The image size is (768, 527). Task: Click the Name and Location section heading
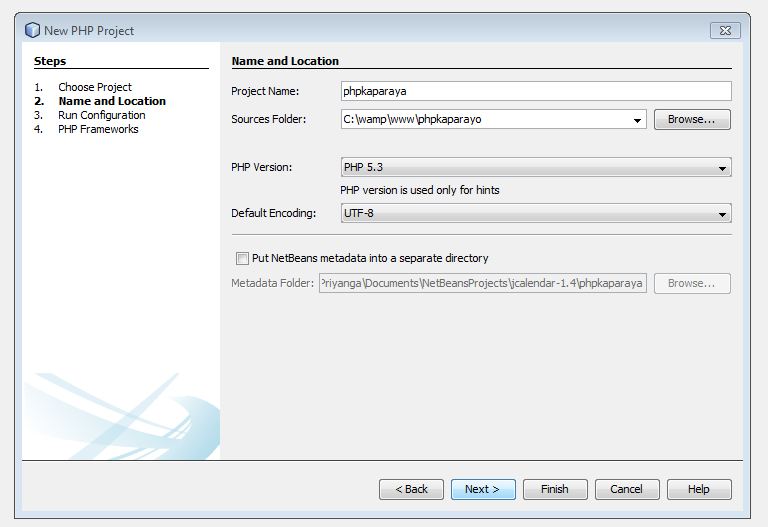click(x=285, y=61)
